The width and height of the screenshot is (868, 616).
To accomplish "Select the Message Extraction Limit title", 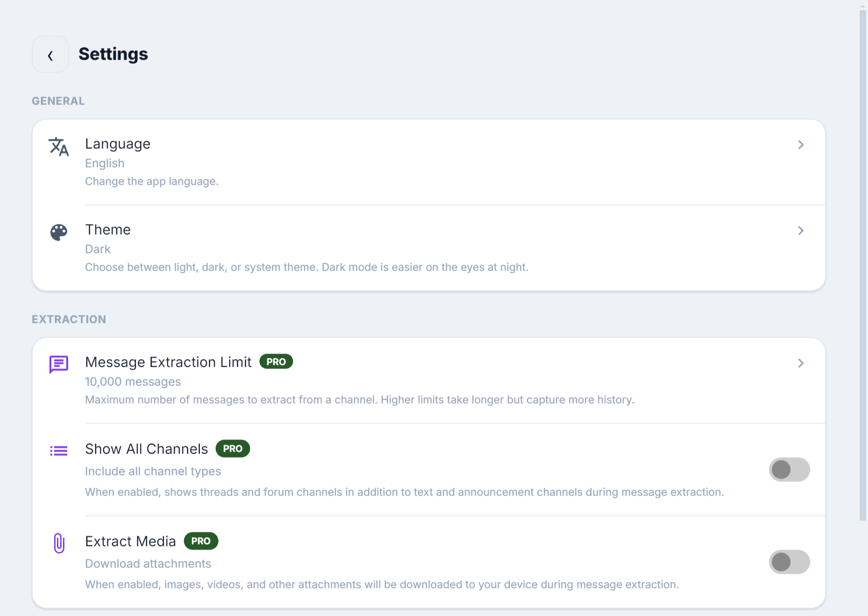I will click(168, 362).
